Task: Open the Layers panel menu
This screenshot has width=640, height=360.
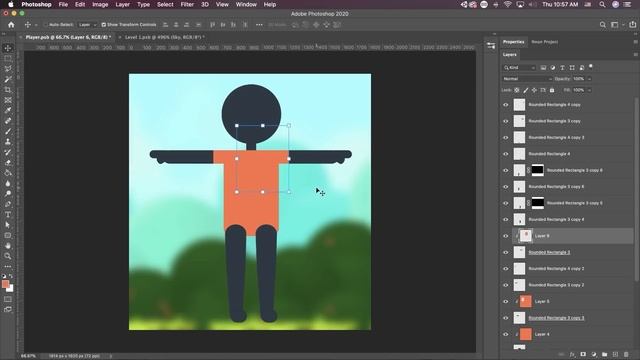Action: [635, 55]
